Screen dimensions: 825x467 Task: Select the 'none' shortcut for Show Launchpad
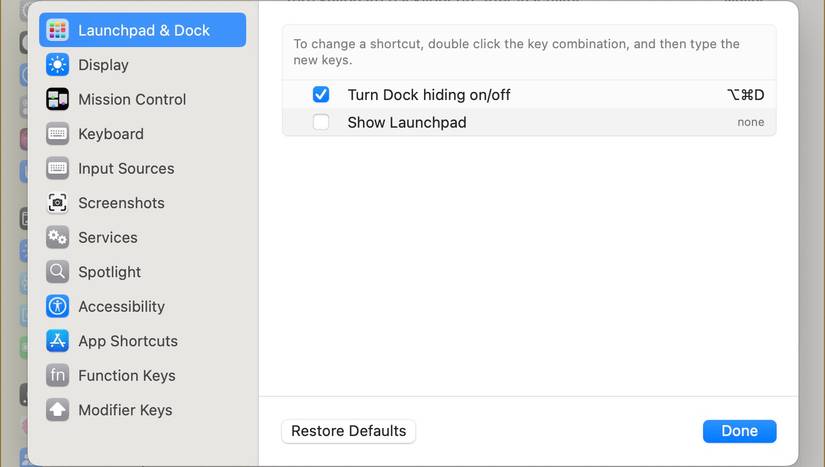pos(750,122)
